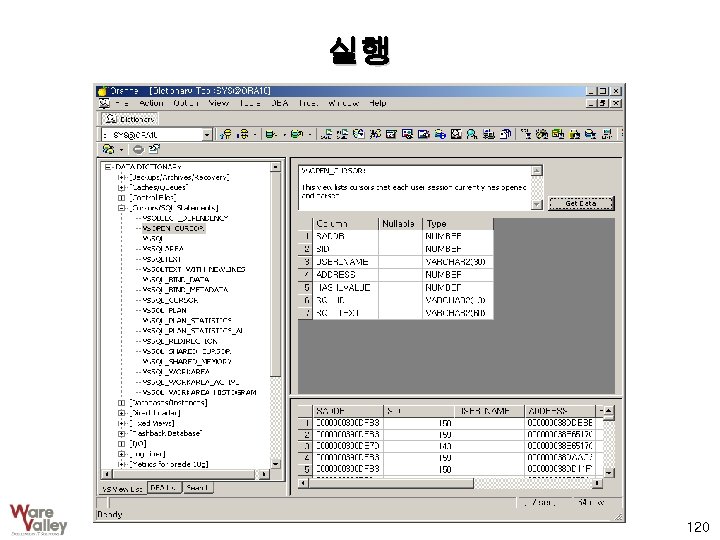Screen dimensions: 720x540
Task: Click the Orange app icon in title bar
Action: [102, 91]
